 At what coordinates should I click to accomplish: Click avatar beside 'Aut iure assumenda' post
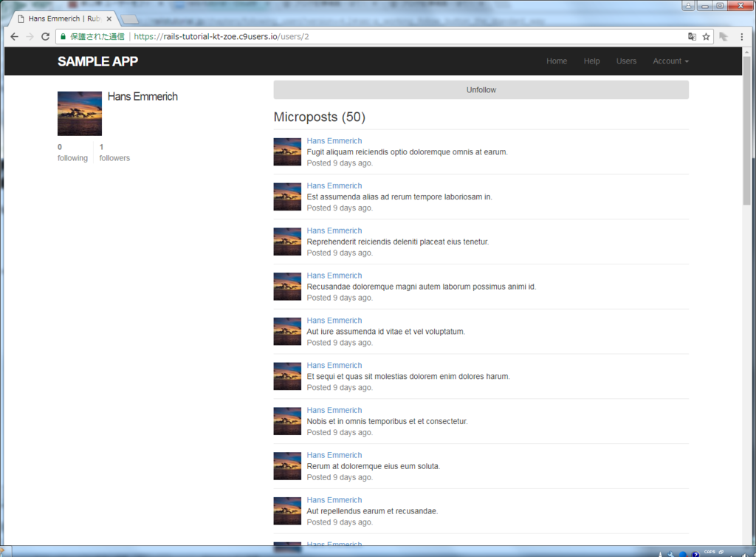[x=287, y=331]
